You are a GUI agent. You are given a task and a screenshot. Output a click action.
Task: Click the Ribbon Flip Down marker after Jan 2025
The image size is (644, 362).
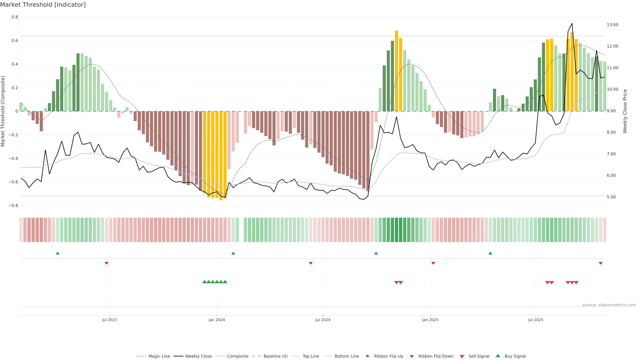[x=433, y=263]
